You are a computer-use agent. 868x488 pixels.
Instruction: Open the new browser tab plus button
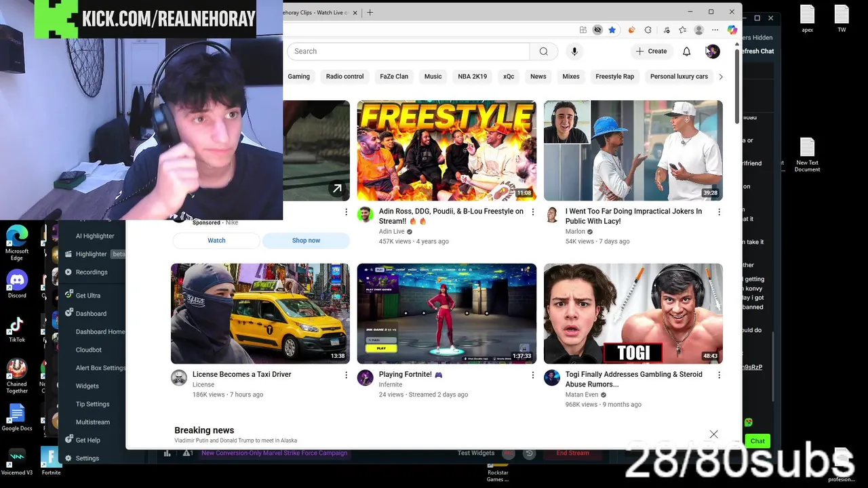click(370, 12)
